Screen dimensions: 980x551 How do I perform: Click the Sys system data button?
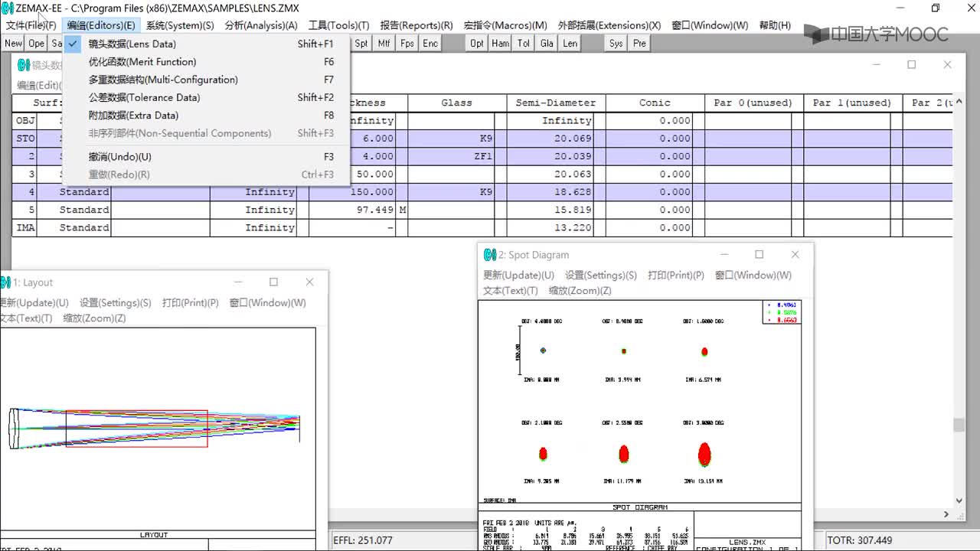(x=616, y=44)
